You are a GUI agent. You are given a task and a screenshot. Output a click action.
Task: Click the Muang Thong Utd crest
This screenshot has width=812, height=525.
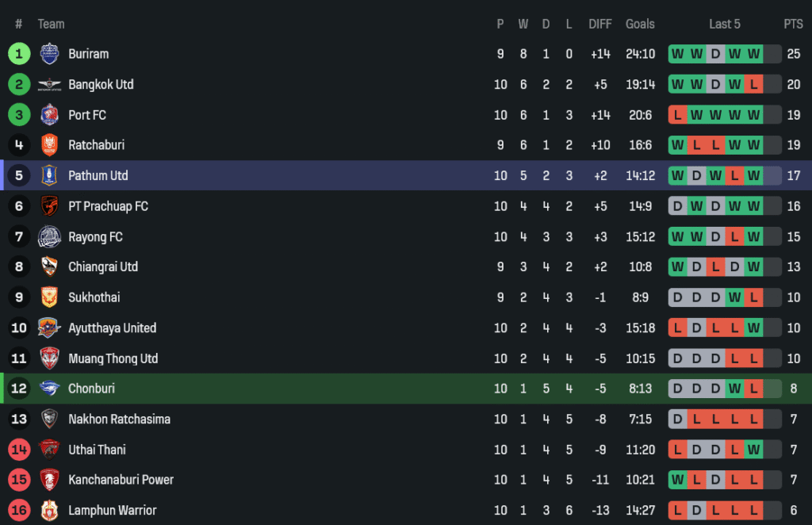point(50,358)
